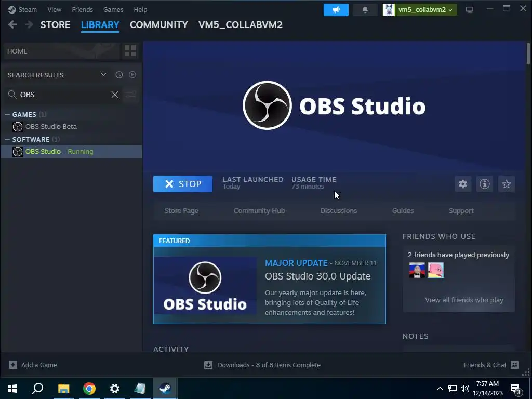
Task: Open the View menu
Action: [x=54, y=9]
